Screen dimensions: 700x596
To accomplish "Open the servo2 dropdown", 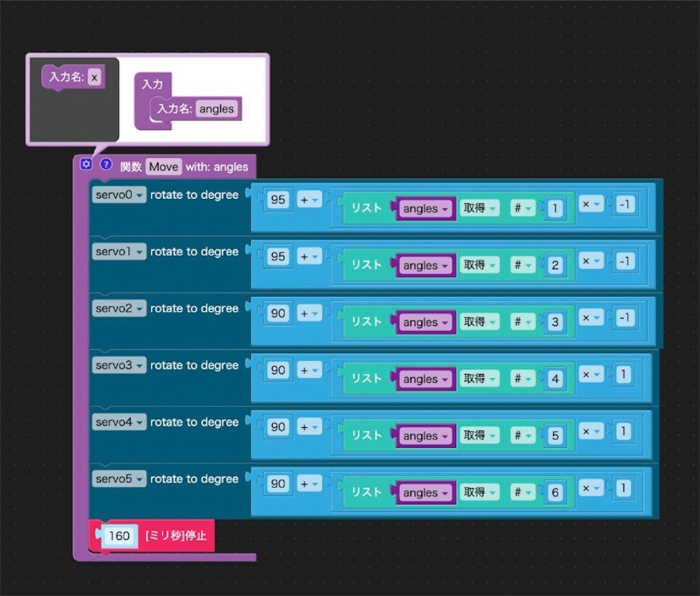I will point(119,308).
